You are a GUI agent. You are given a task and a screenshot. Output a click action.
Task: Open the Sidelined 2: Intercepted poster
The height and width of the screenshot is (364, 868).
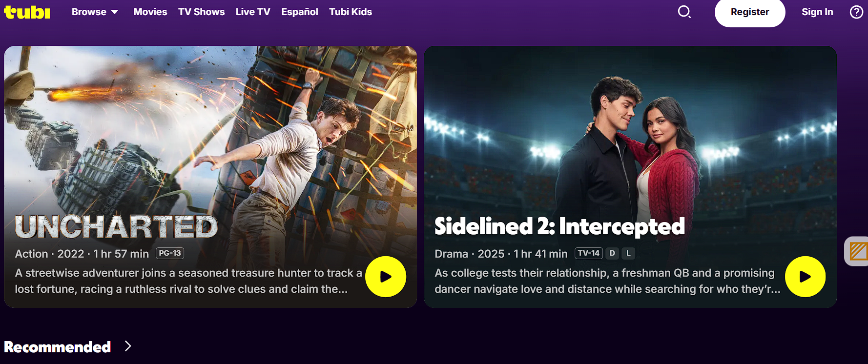click(x=630, y=177)
